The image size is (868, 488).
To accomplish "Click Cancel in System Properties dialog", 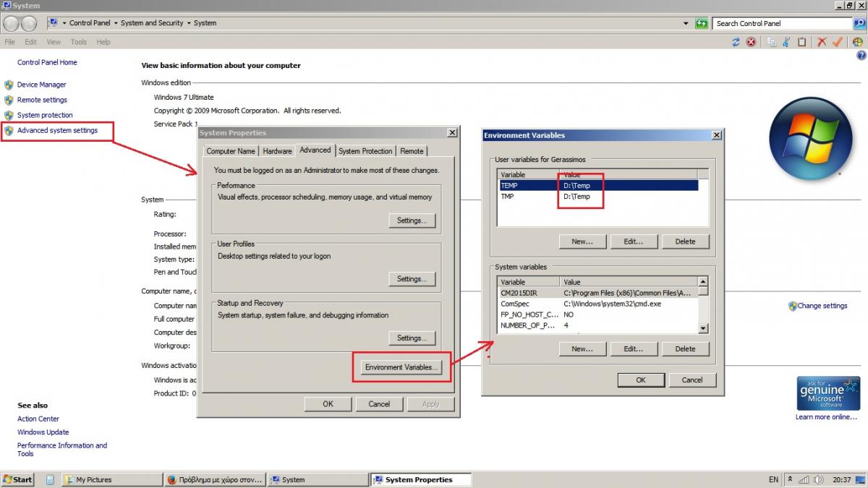I will pos(379,404).
